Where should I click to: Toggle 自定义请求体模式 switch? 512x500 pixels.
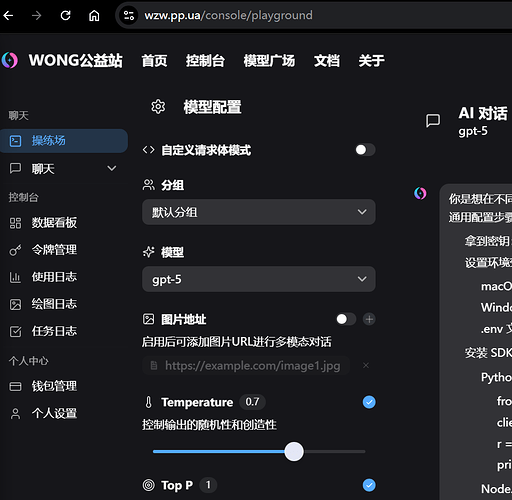coord(365,150)
